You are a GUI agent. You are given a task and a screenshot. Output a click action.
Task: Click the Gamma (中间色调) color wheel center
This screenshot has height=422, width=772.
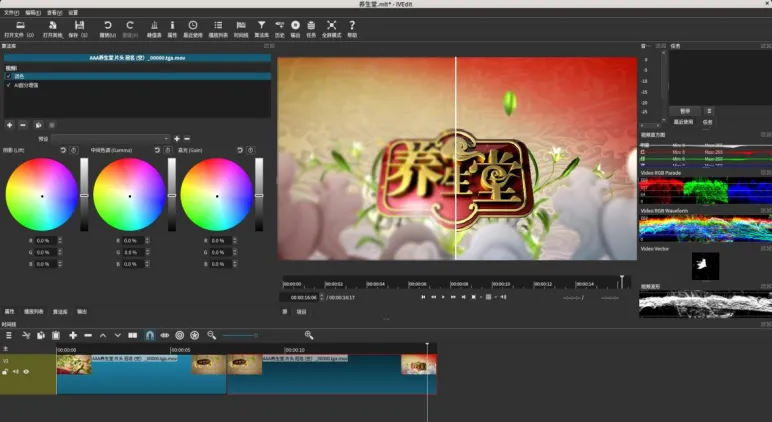pos(129,195)
